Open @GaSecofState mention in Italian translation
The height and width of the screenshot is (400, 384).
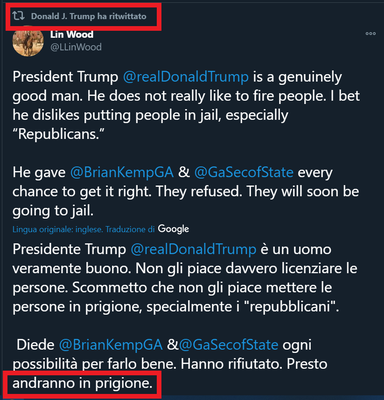click(x=229, y=345)
